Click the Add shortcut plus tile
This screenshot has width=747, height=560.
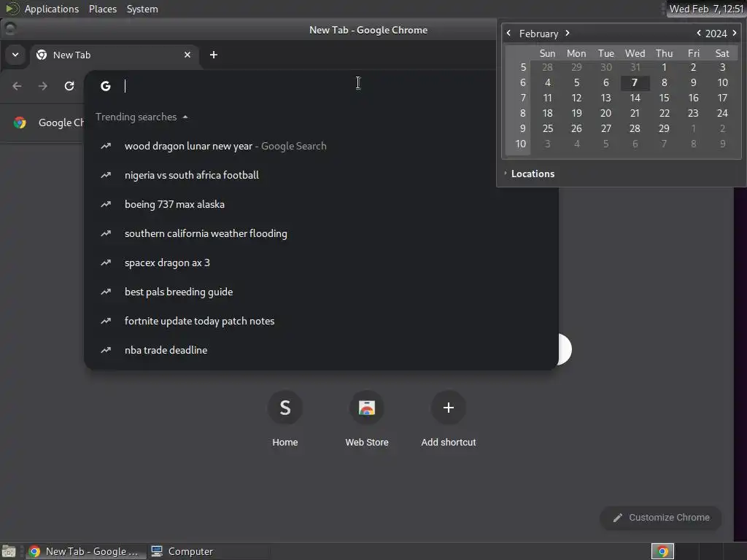[x=449, y=419]
